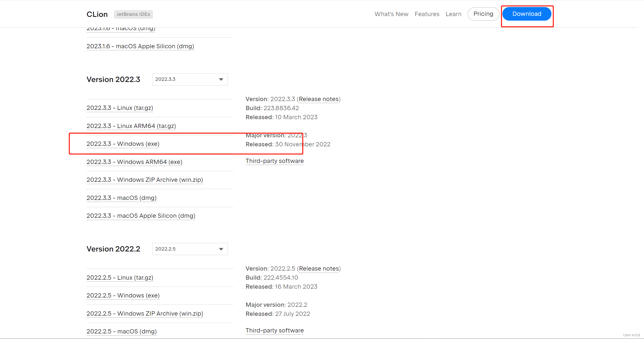Go to the Features menu item

point(427,14)
